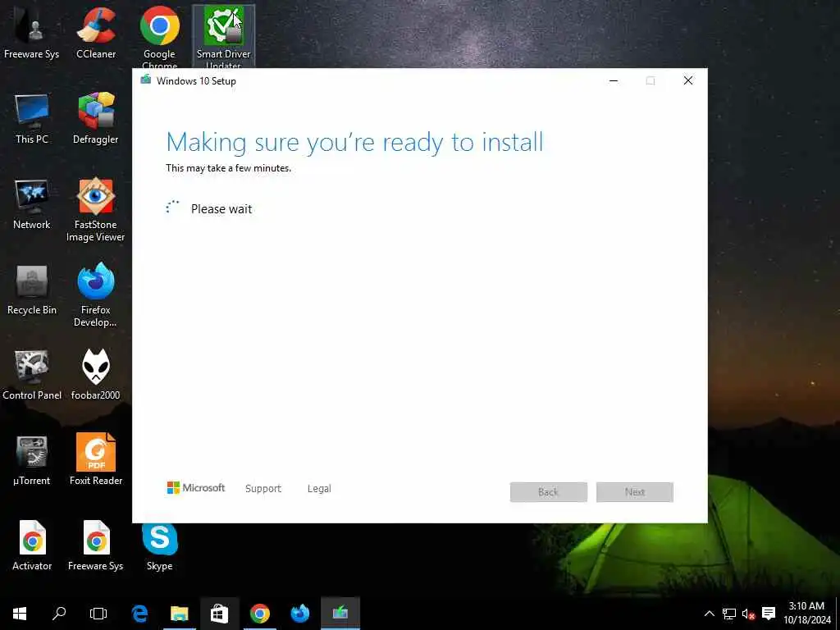The width and height of the screenshot is (840, 630).
Task: Open the Windows Start menu
Action: tap(20, 614)
